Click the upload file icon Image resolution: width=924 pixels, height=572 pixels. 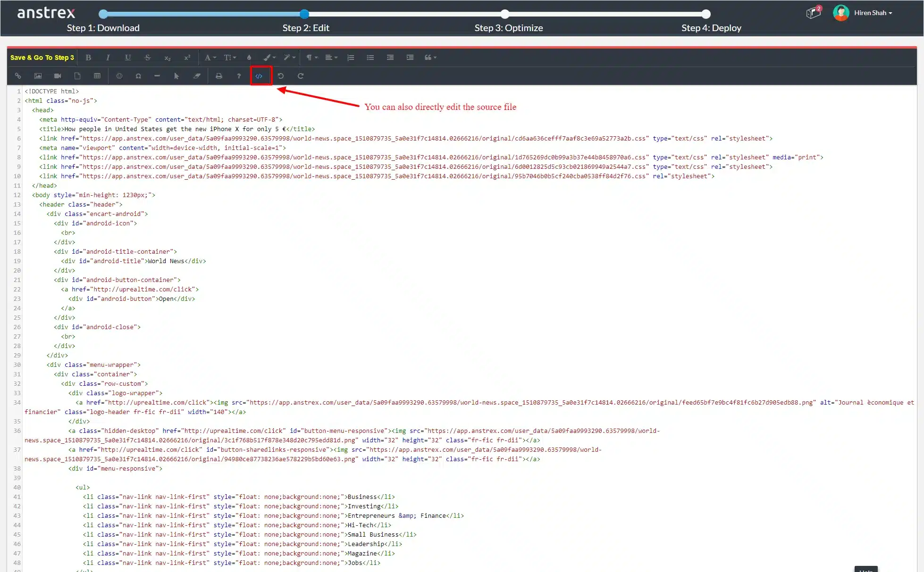77,76
